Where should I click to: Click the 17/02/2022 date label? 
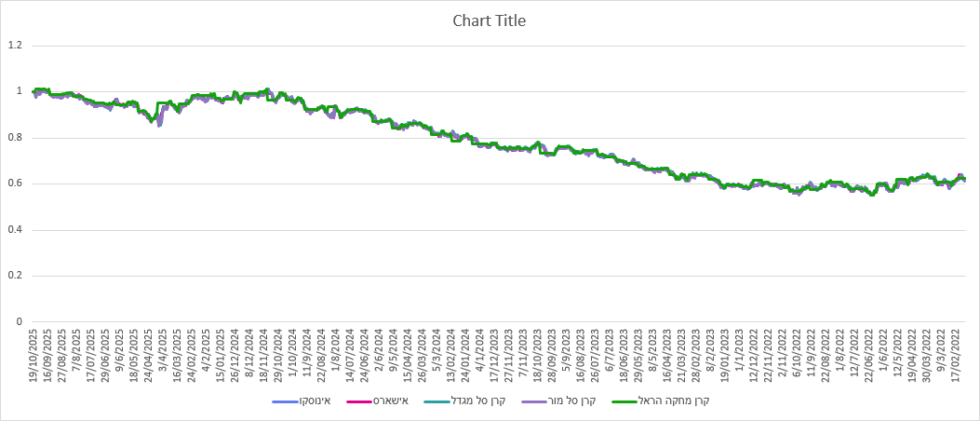pyautogui.click(x=957, y=355)
